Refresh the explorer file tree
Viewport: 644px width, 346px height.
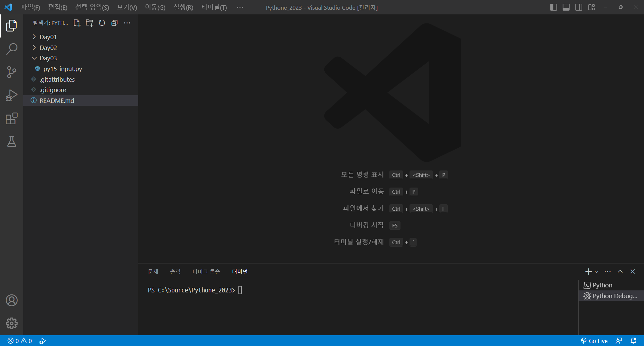click(102, 23)
